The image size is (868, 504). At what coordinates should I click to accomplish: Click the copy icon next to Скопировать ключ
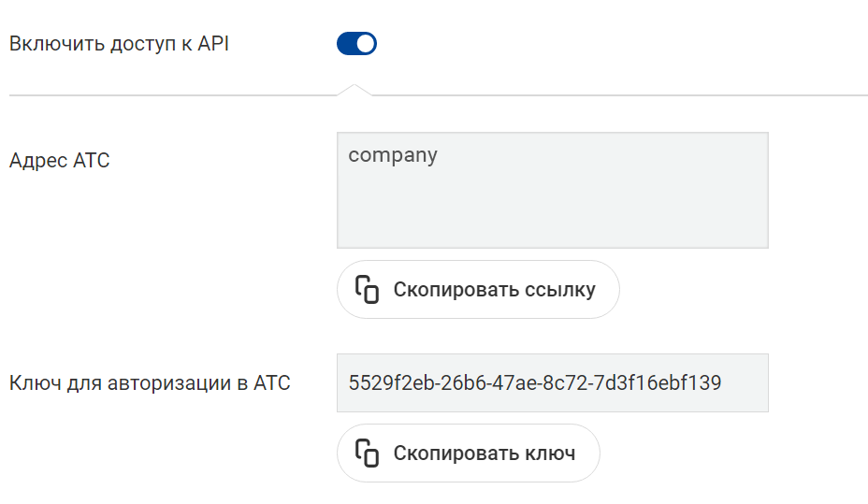367,454
